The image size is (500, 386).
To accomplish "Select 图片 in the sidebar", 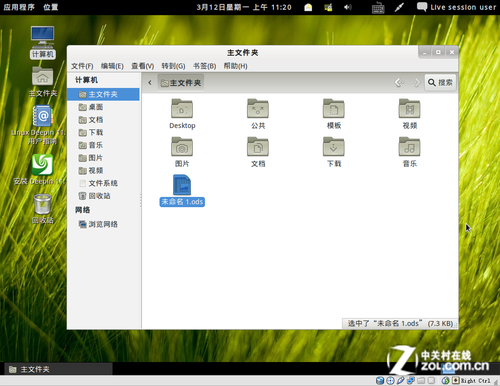I will tap(103, 158).
